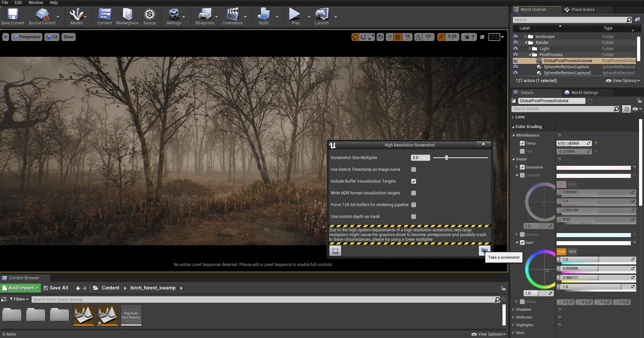The image size is (644, 338).
Task: Switch to the Place Actors tab
Action: [582, 10]
